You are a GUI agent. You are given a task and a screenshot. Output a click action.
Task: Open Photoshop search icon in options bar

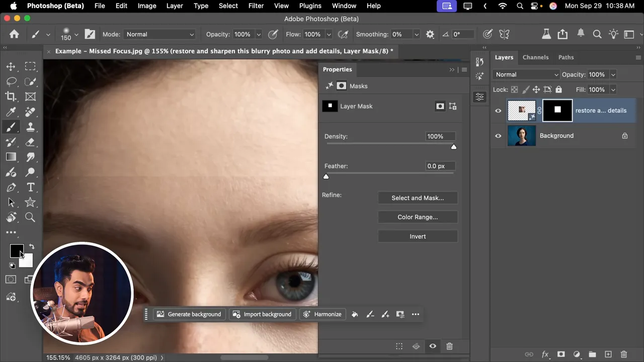(x=597, y=34)
